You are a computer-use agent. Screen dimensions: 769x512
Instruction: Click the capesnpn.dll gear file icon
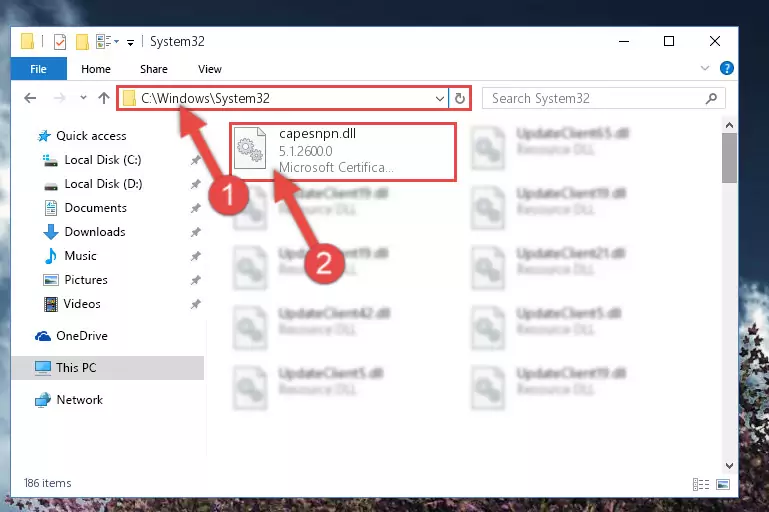coord(250,148)
